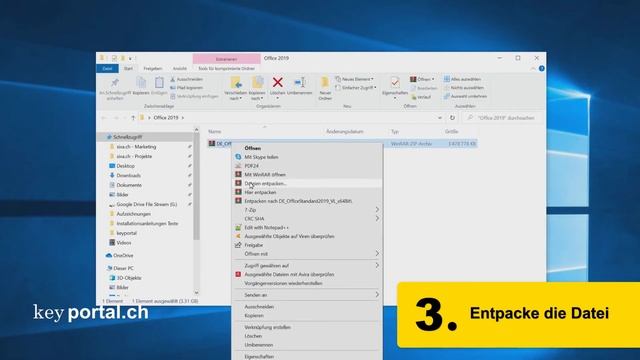640x360 pixels.
Task: Click the Umbenennen ribbon icon
Action: tap(300, 83)
